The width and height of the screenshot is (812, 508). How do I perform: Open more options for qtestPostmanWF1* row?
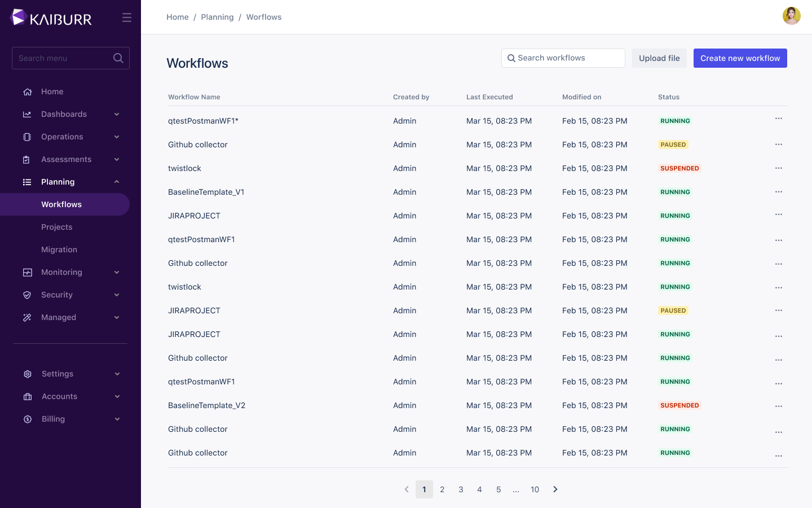point(778,119)
